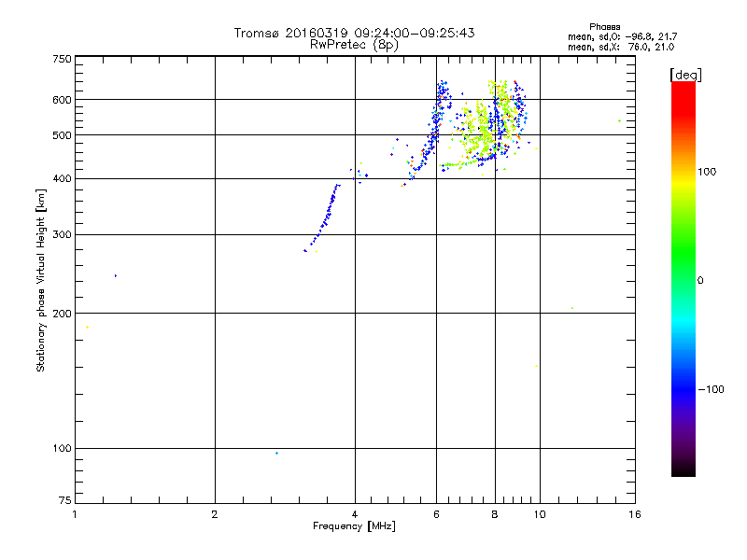This screenshot has width=747, height=560.
Task: Click the 'mean, sd,X: 76.0, 21.0' statistic
Action: click(621, 47)
